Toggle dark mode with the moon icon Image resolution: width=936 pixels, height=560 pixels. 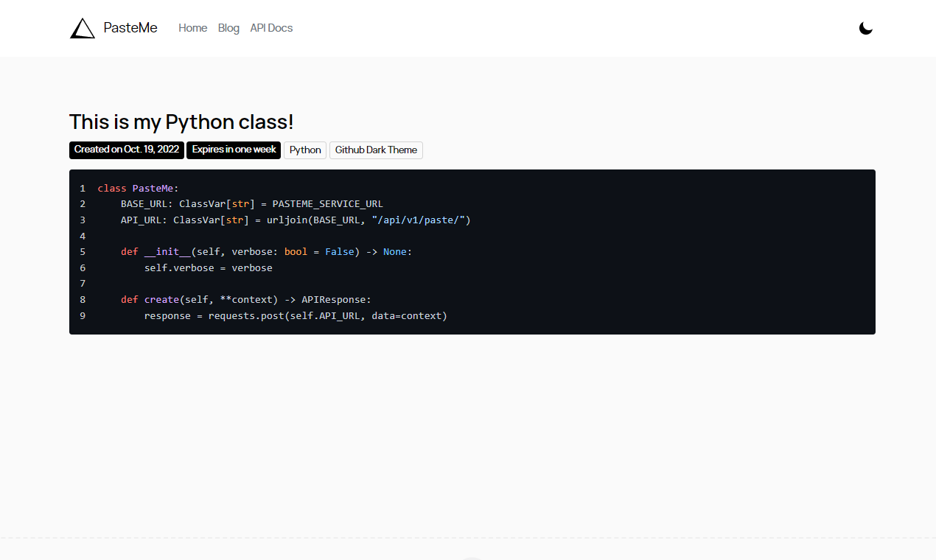coord(866,28)
